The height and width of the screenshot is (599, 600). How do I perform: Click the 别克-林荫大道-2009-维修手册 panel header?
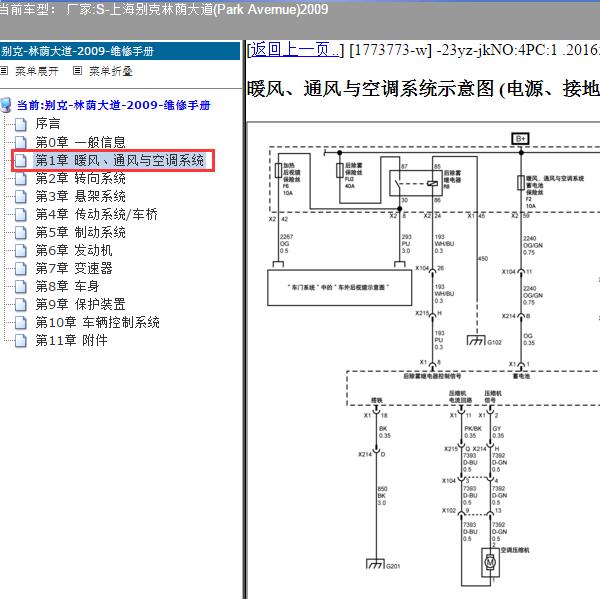pyautogui.click(x=120, y=51)
